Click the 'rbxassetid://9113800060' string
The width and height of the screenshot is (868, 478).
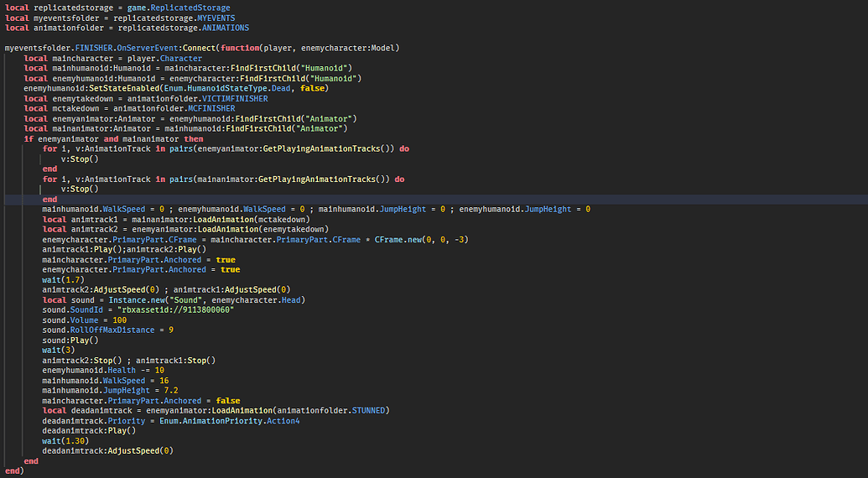(175, 309)
